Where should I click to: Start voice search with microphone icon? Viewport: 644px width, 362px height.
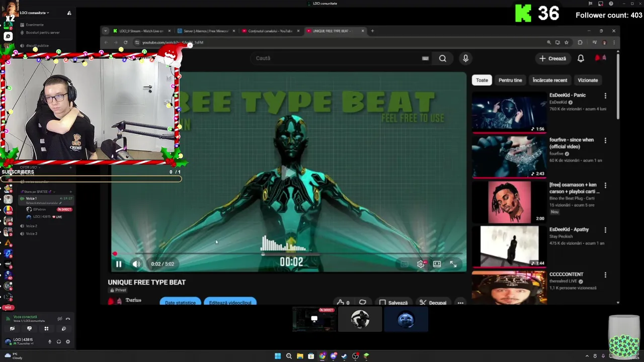point(465,58)
